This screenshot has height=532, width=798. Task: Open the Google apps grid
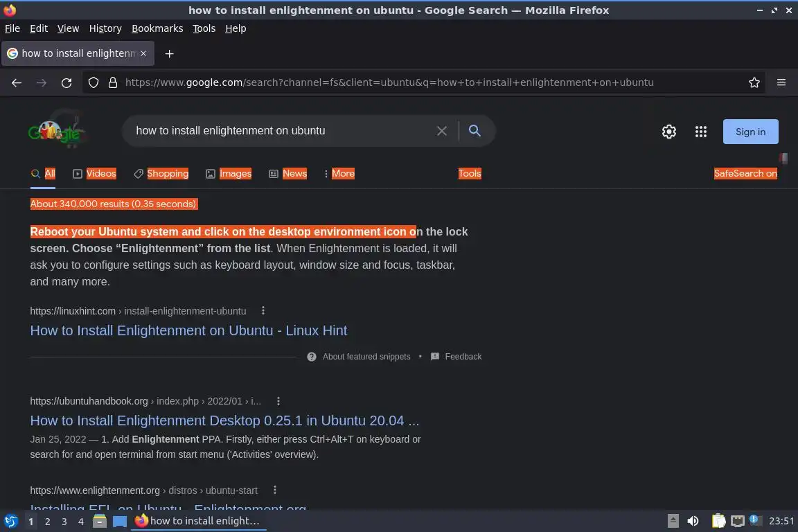pos(701,132)
